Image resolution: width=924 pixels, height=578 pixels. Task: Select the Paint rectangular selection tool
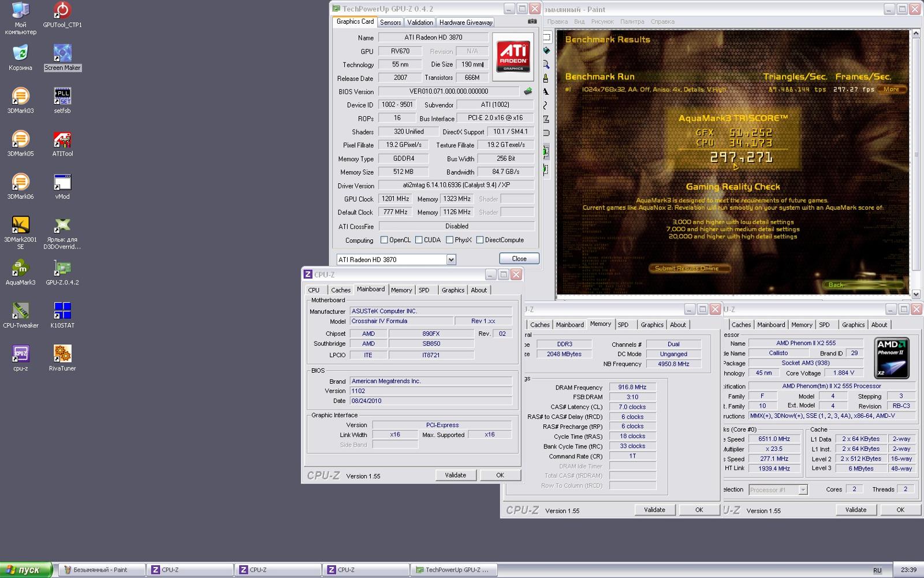[x=546, y=37]
